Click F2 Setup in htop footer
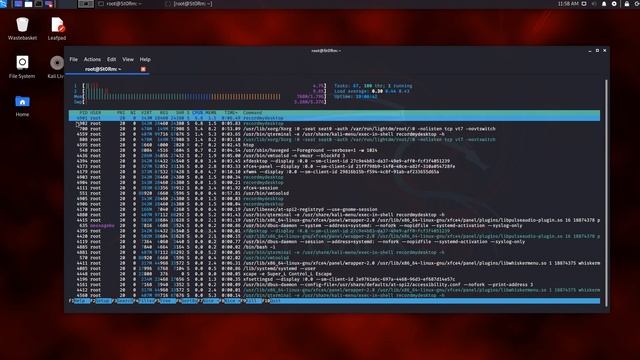This screenshot has width=640, height=360. click(x=101, y=301)
